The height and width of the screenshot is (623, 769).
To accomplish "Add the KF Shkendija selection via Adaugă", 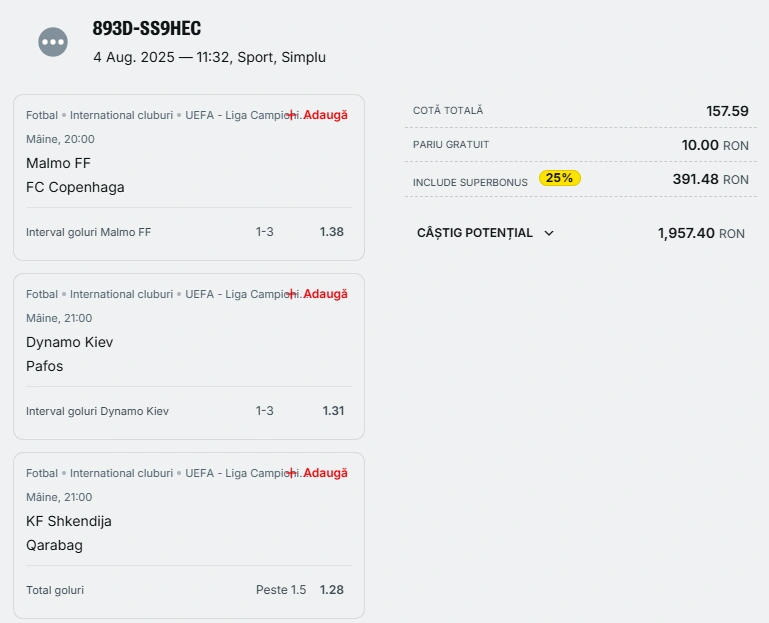I will (326, 473).
